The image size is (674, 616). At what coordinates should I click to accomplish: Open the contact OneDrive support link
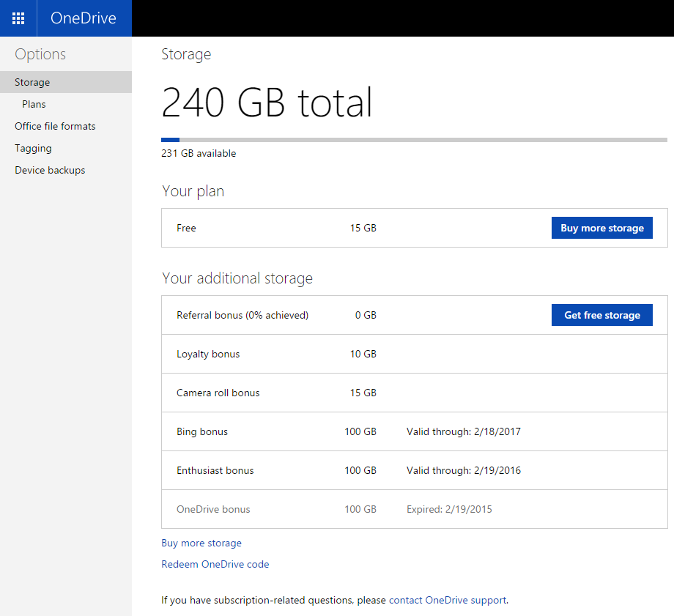point(447,601)
